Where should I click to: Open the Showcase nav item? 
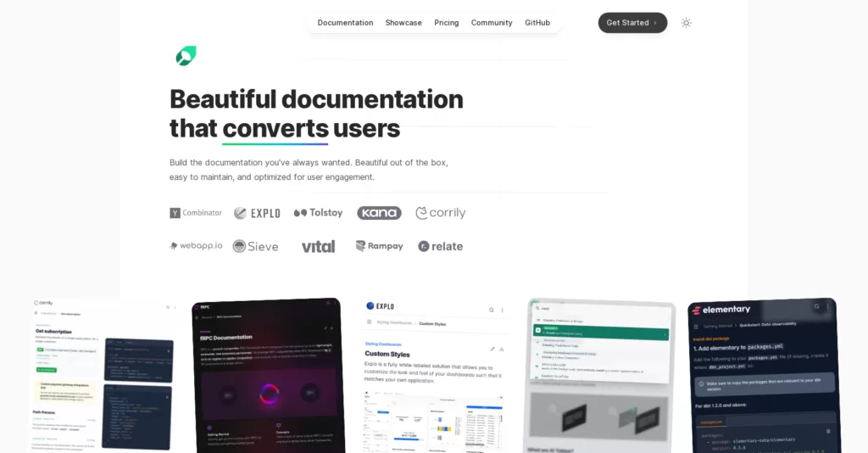pyautogui.click(x=403, y=23)
